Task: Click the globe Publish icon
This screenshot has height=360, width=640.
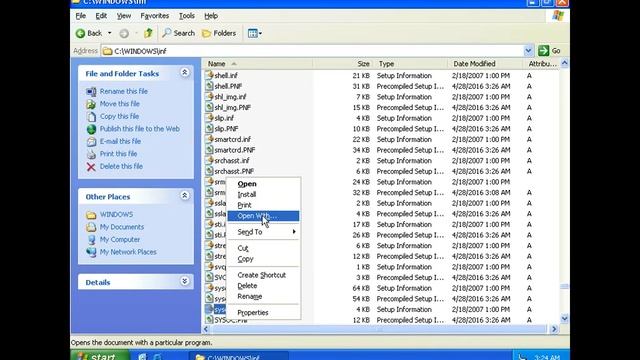Action: (x=91, y=129)
